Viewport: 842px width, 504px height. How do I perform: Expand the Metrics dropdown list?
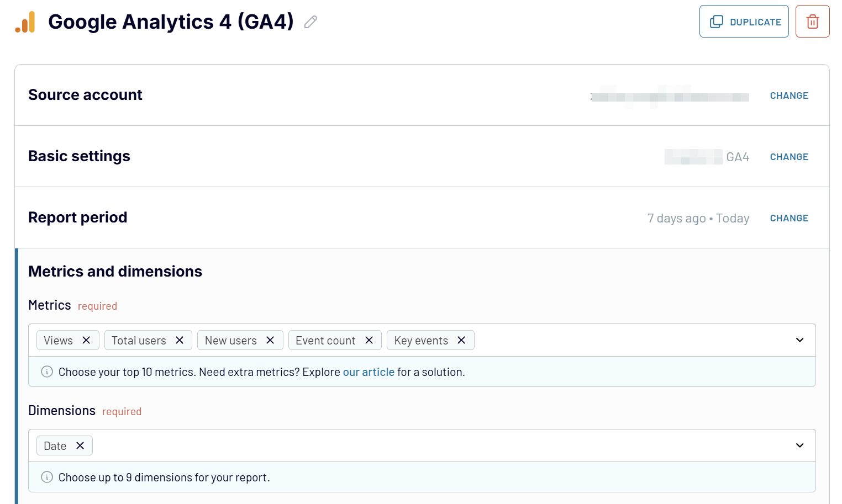coord(799,340)
